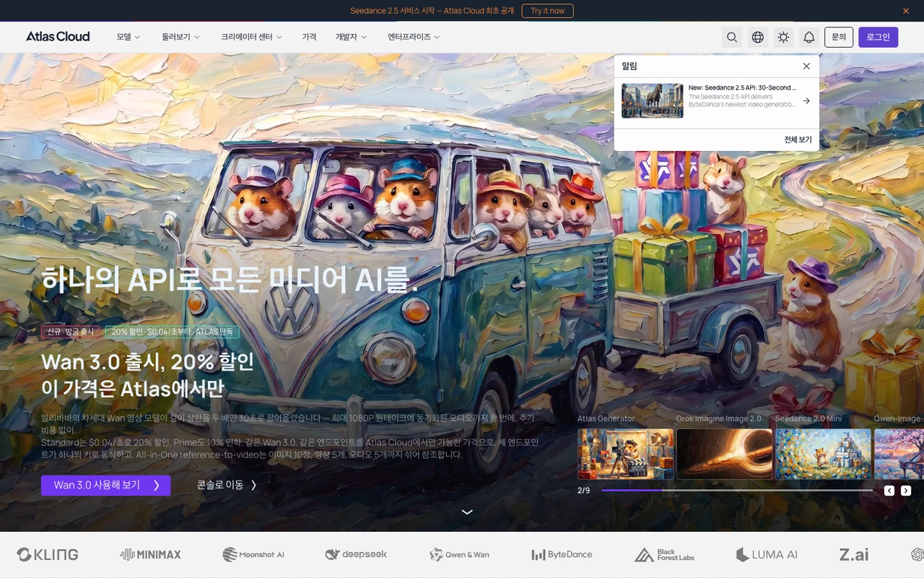Click the notification bell icon

tap(809, 38)
